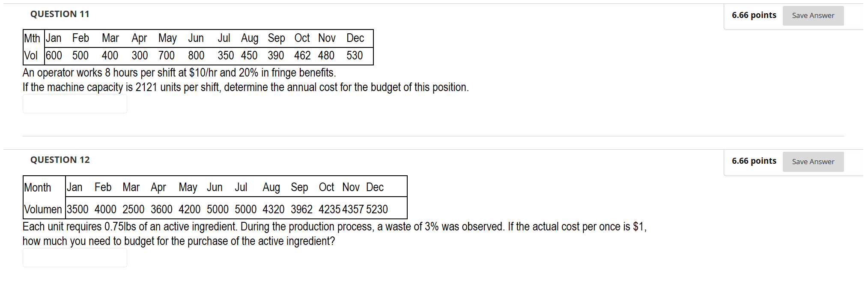The height and width of the screenshot is (283, 868).
Task: Select the Dec volume cell showing 530
Action: click(x=355, y=55)
